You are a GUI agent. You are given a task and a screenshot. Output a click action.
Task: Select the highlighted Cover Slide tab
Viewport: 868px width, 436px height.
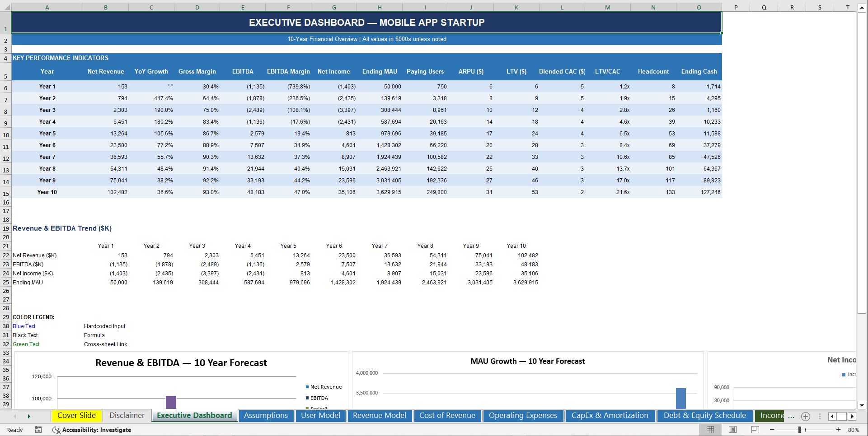click(77, 415)
